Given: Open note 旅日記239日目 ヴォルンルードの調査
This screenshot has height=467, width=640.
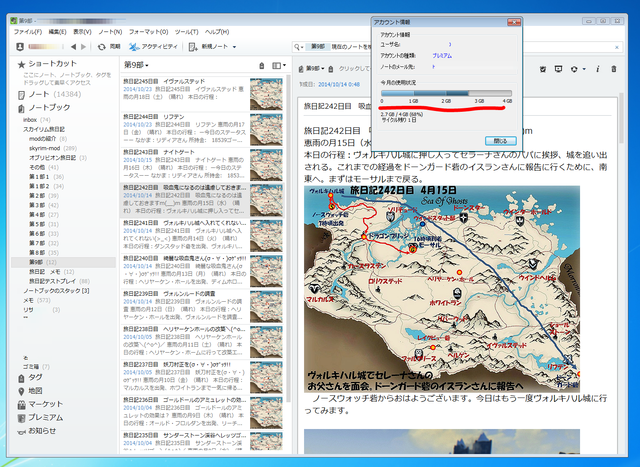Looking at the screenshot, I should click(x=203, y=306).
